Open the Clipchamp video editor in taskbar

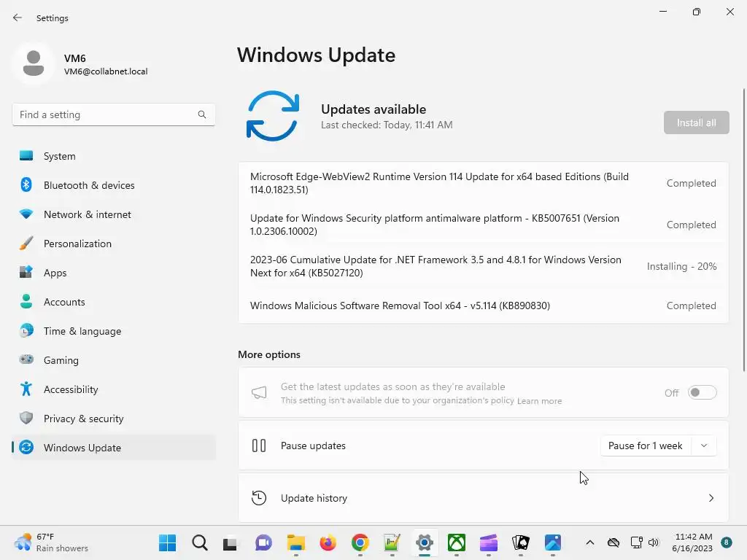[488, 542]
